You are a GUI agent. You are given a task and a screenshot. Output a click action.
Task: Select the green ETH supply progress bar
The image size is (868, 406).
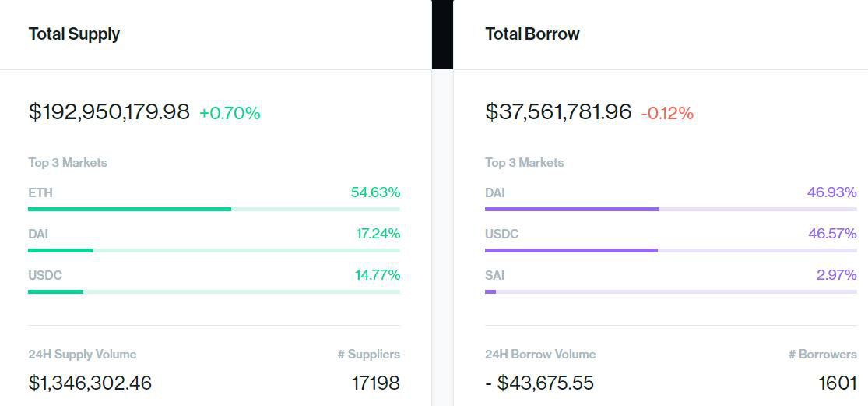(213, 210)
